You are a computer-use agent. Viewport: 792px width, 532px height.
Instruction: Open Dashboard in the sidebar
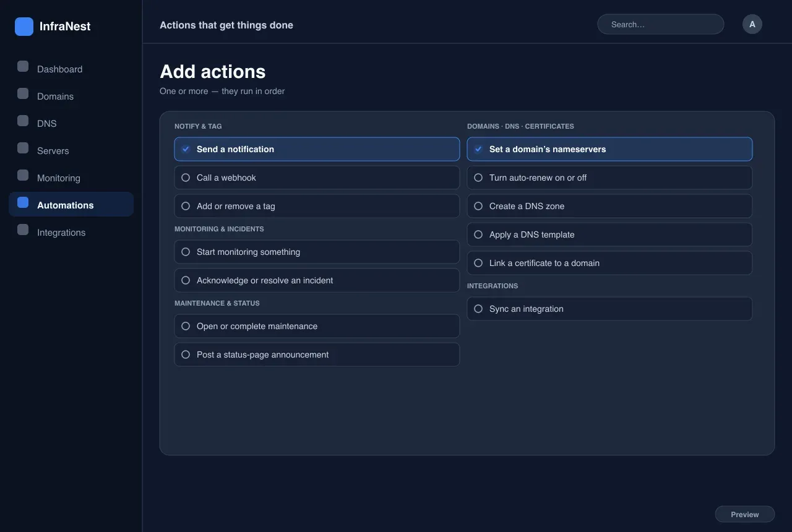[71, 69]
